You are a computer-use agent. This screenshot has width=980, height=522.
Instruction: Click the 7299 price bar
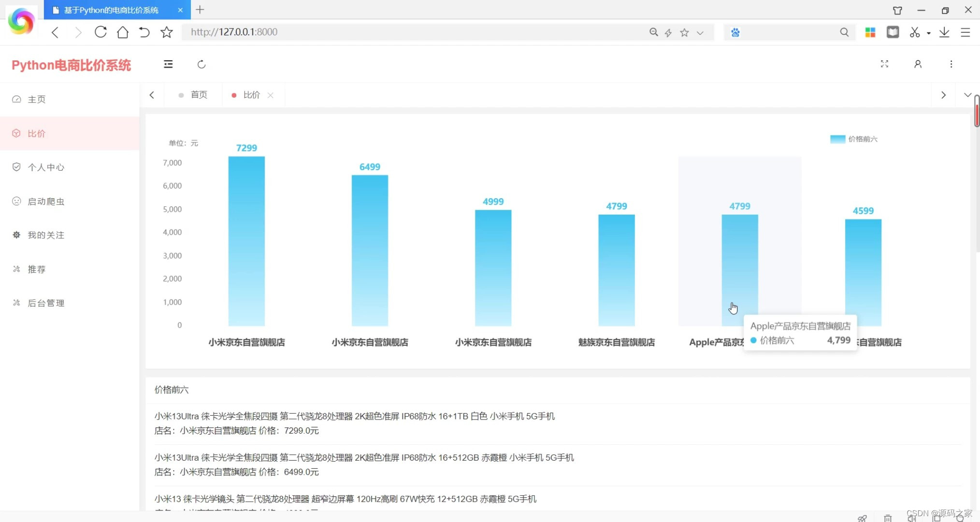246,241
